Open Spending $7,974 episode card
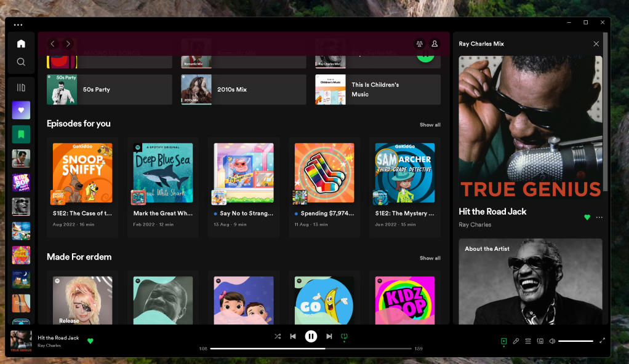 (x=324, y=187)
